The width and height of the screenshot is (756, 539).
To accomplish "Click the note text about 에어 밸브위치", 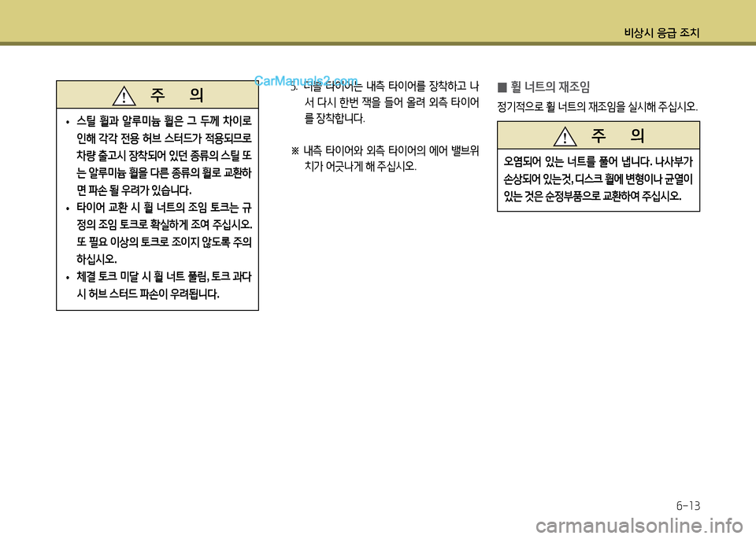I will click(386, 159).
